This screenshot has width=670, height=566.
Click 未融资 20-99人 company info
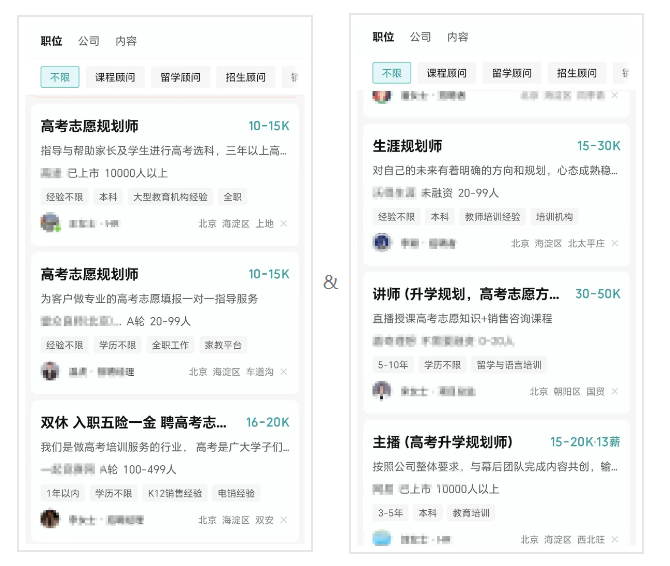tap(460, 193)
